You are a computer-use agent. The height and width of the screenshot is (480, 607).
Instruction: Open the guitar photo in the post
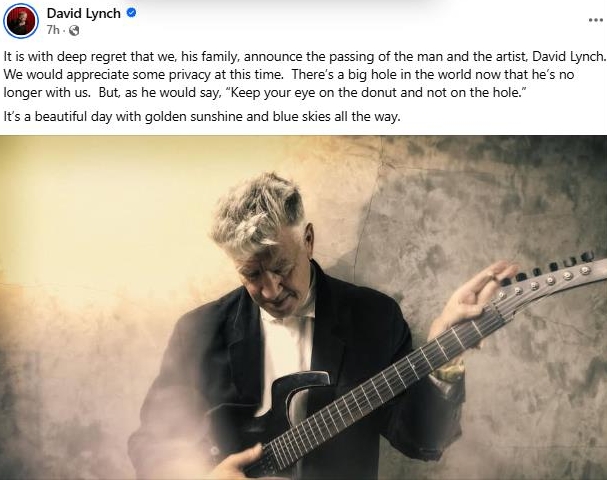click(304, 308)
